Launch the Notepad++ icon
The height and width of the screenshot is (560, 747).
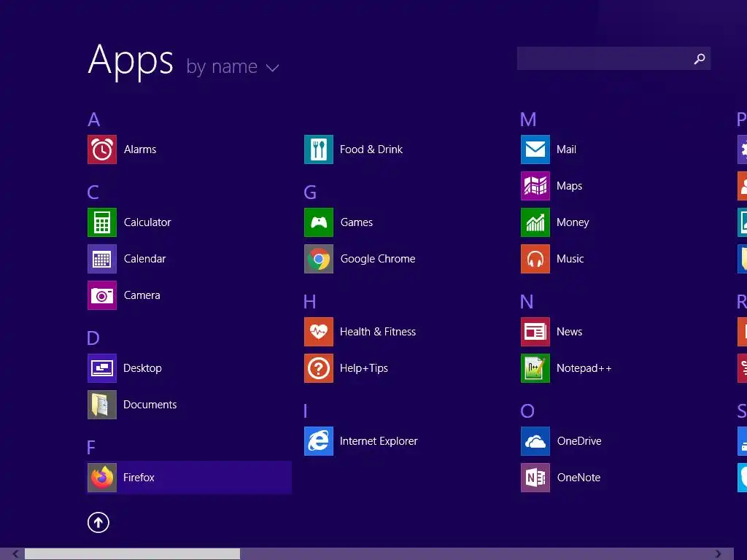535,368
